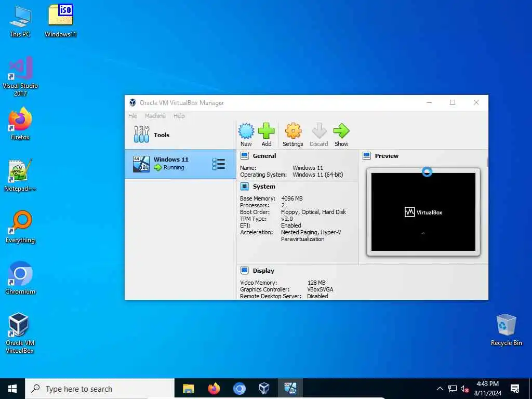Click the General section header icon

tap(244, 156)
